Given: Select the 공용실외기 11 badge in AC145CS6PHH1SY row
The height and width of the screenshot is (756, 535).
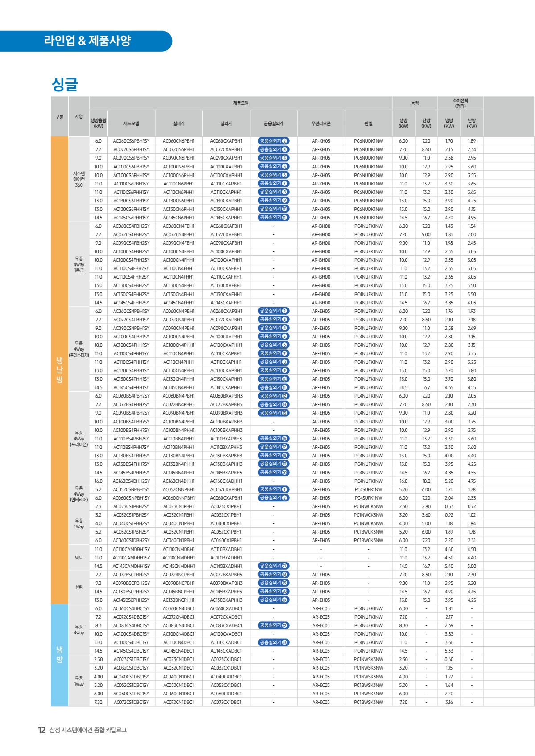Looking at the screenshot, I should [273, 218].
